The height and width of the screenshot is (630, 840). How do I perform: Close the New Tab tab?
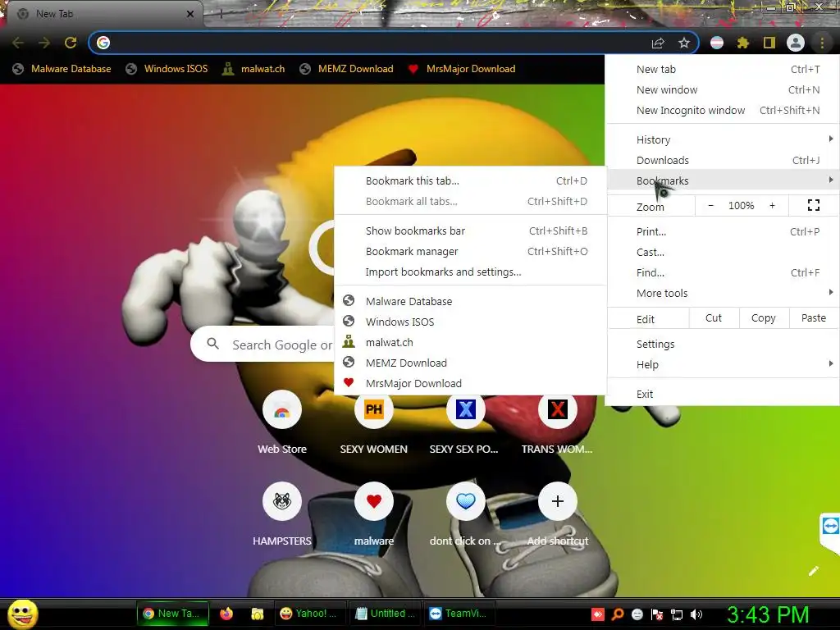tap(190, 14)
